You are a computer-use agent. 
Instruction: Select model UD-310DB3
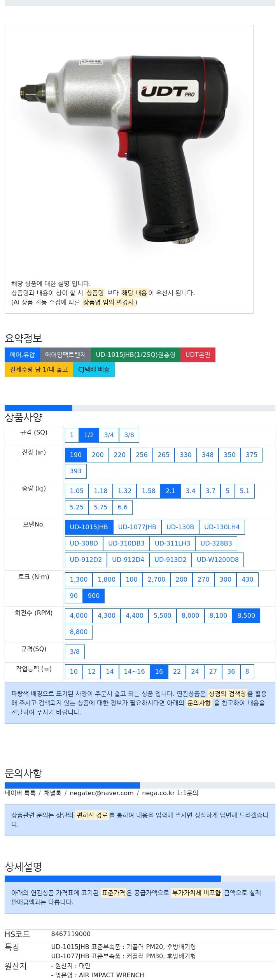point(126,543)
